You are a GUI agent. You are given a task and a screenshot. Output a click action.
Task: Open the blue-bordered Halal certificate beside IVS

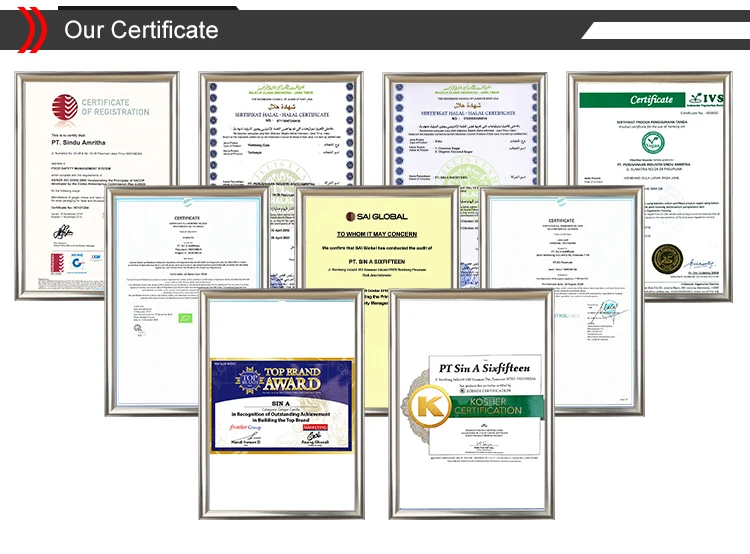point(465,129)
